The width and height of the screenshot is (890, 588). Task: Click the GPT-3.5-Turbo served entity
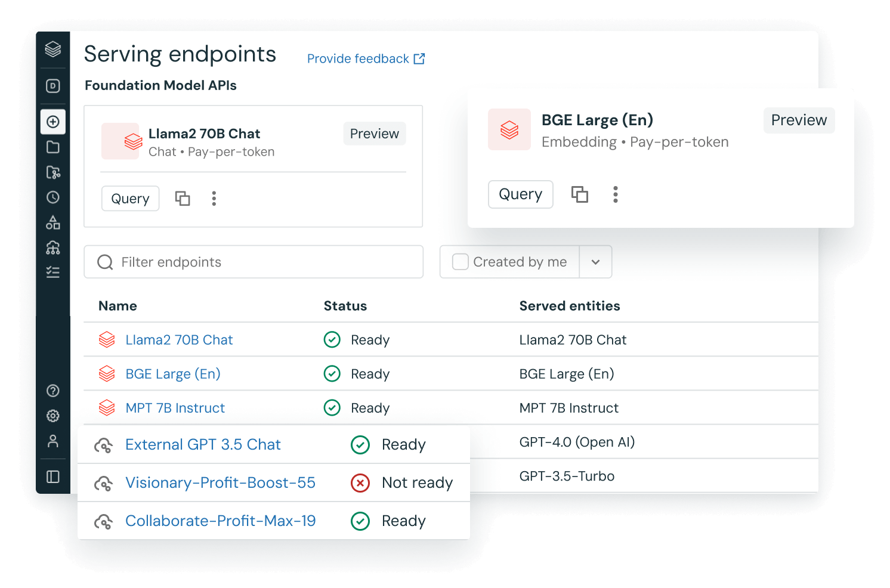[567, 476]
